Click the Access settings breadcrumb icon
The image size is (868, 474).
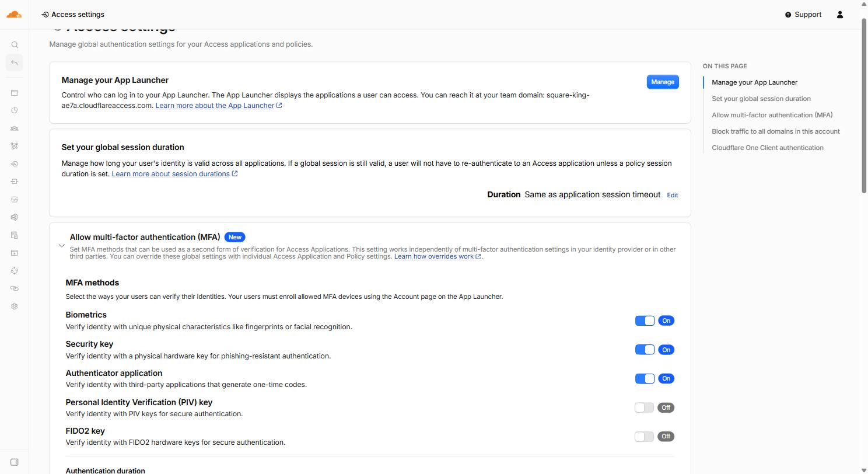[x=45, y=15]
